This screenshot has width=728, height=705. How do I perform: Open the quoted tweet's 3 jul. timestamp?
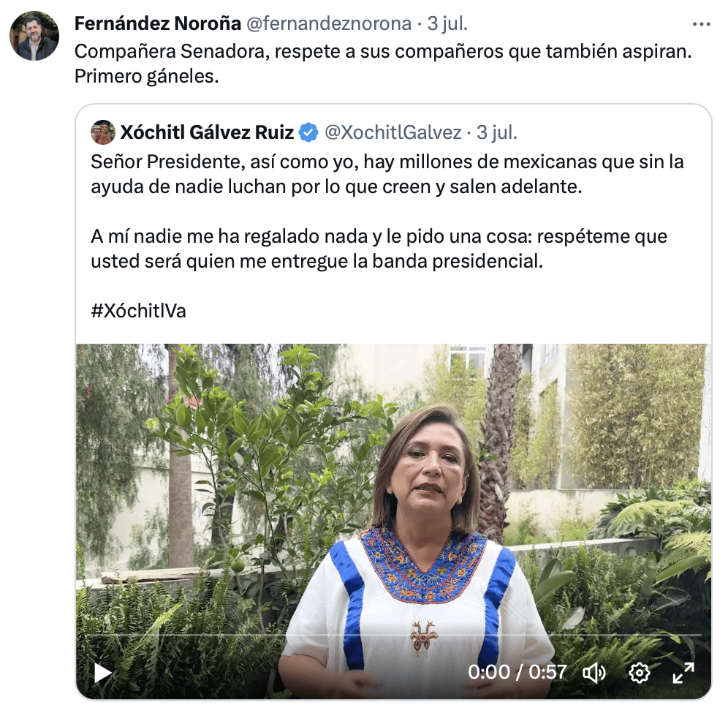click(497, 132)
